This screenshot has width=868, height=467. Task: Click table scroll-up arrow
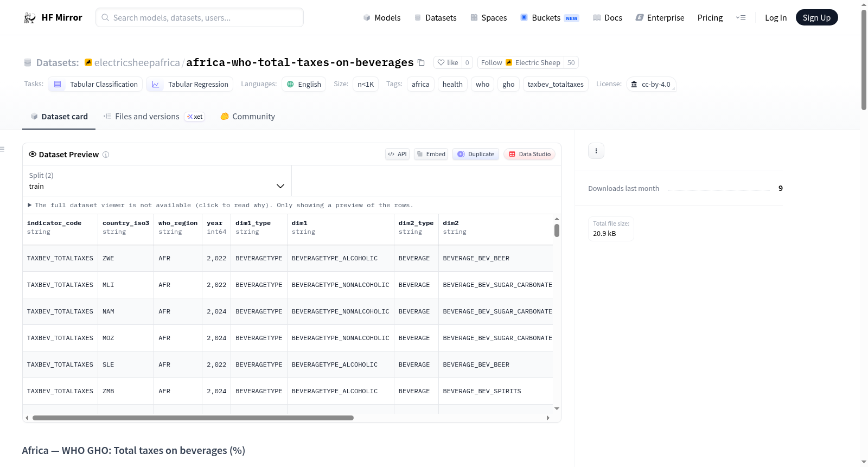(557, 219)
